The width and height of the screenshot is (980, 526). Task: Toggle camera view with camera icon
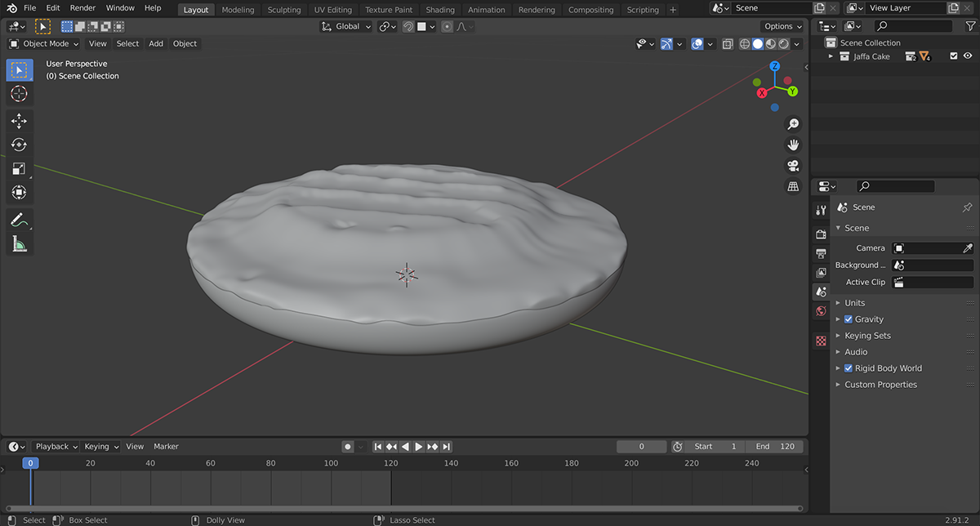pos(793,166)
